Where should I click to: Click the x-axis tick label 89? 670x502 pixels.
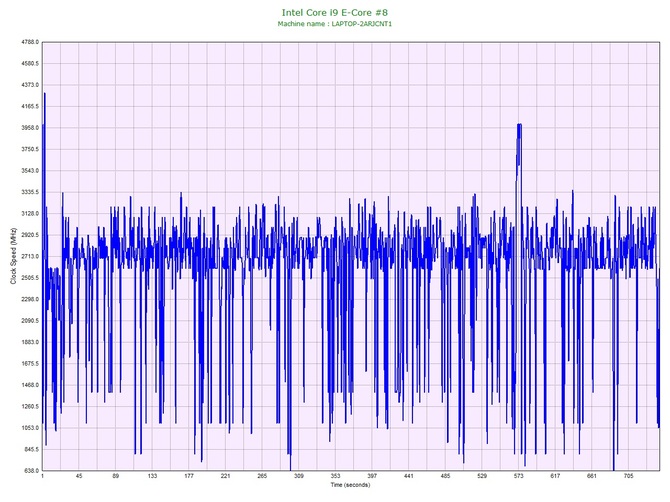(x=116, y=476)
